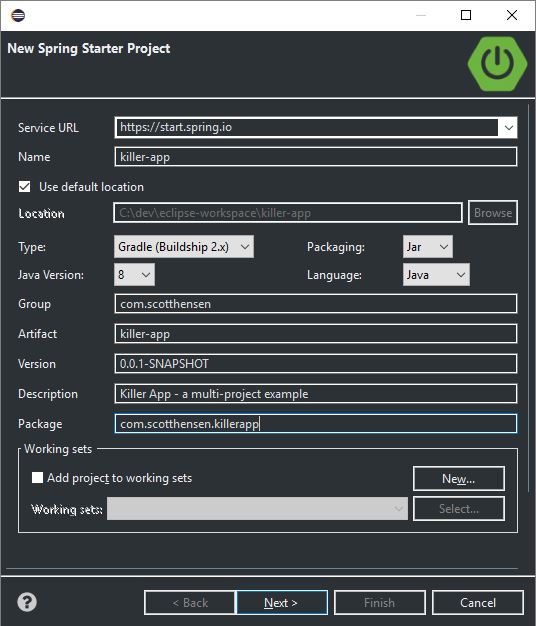Click the Group label
The image size is (536, 626).
coord(34,304)
